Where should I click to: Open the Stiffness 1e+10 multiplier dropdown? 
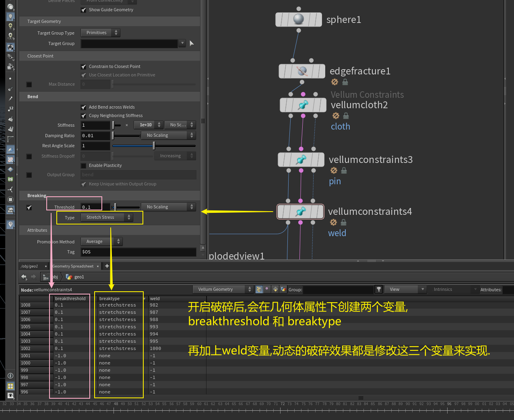coord(149,125)
